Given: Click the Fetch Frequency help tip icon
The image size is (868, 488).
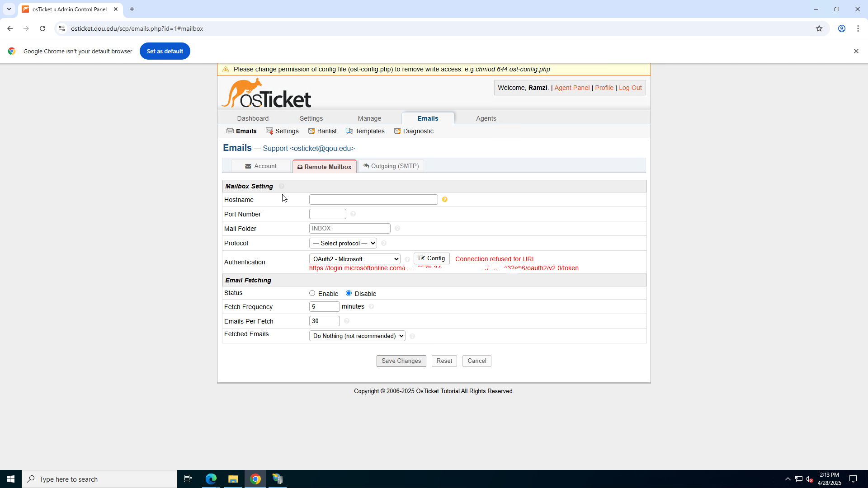Looking at the screenshot, I should tap(371, 306).
